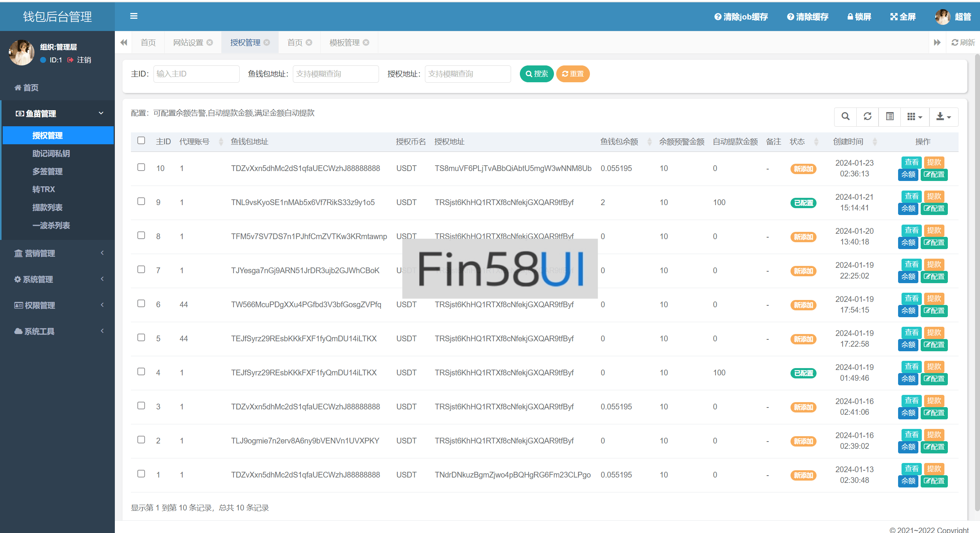Open the export download dropdown
Viewport: 980px width, 533px height.
[x=943, y=116]
